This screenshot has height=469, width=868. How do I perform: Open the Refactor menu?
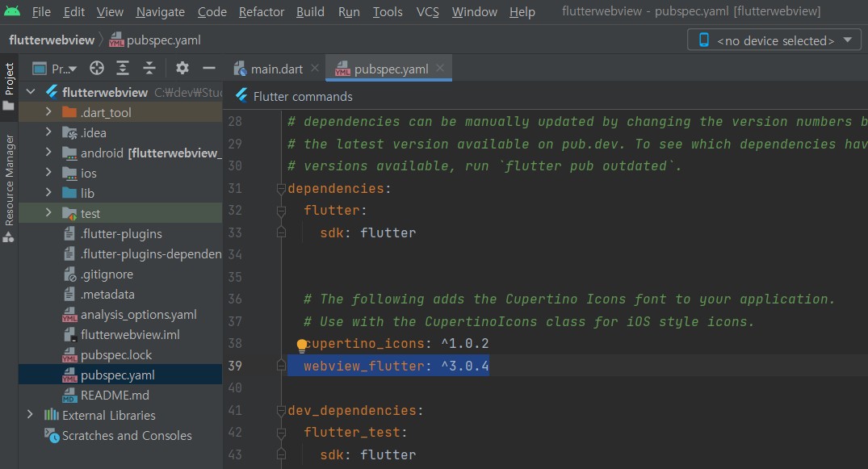tap(262, 11)
